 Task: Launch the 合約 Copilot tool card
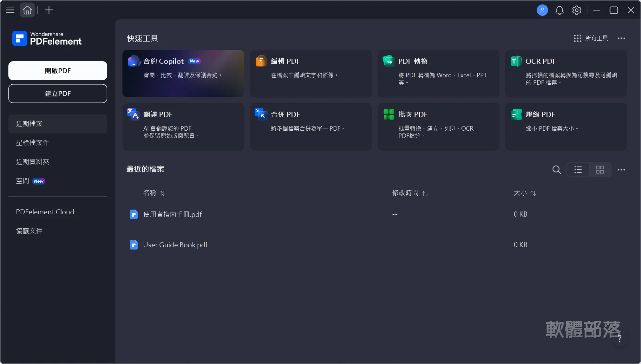click(x=183, y=73)
